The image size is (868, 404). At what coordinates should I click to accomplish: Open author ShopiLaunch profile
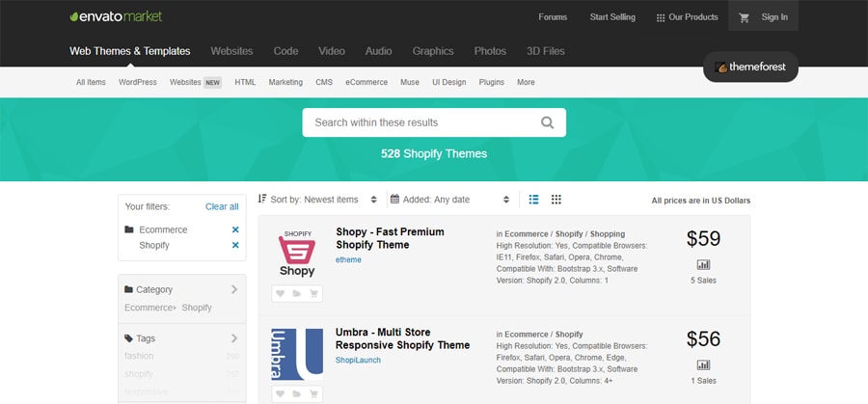[x=358, y=360]
